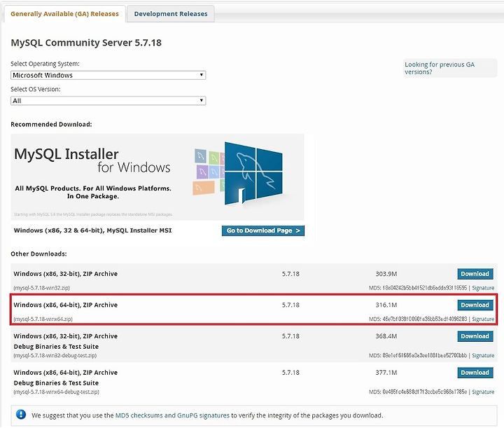Viewport: 504px width, 428px height.
Task: Open Signature link for winx64-debug-test.zip
Action: coord(483,392)
